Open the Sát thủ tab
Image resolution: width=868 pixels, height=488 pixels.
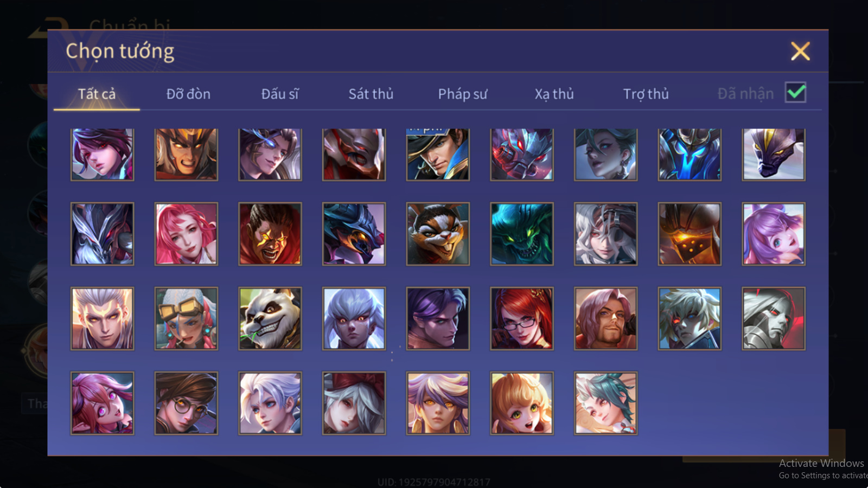[371, 94]
